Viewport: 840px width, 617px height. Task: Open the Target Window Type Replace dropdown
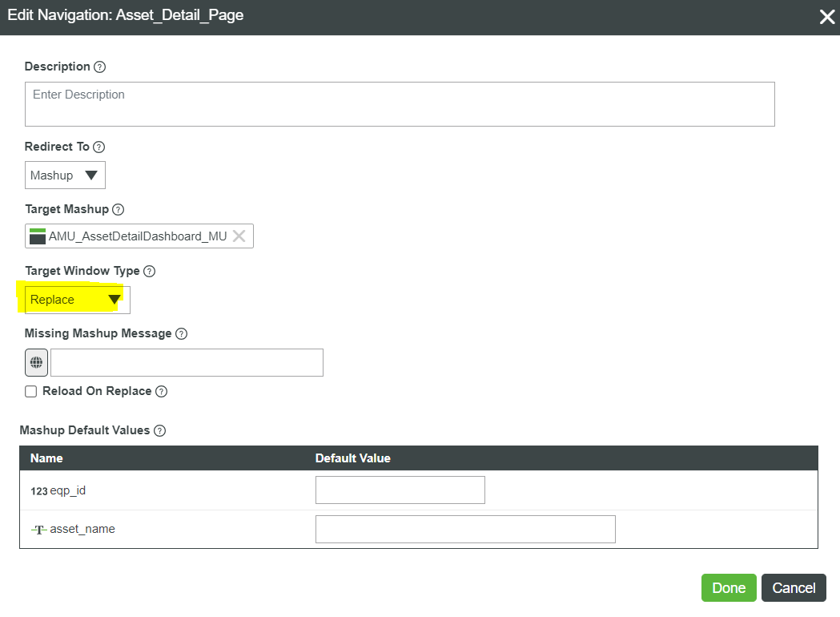pos(76,300)
